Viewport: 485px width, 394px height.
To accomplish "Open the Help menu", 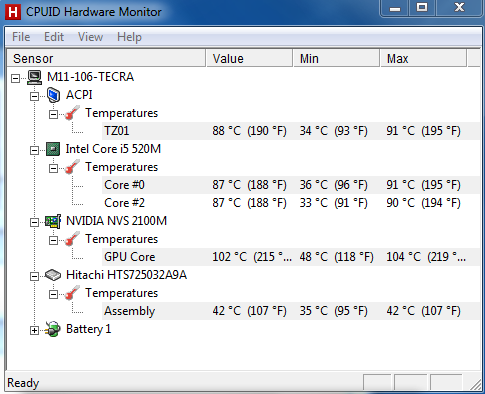I will tap(129, 37).
